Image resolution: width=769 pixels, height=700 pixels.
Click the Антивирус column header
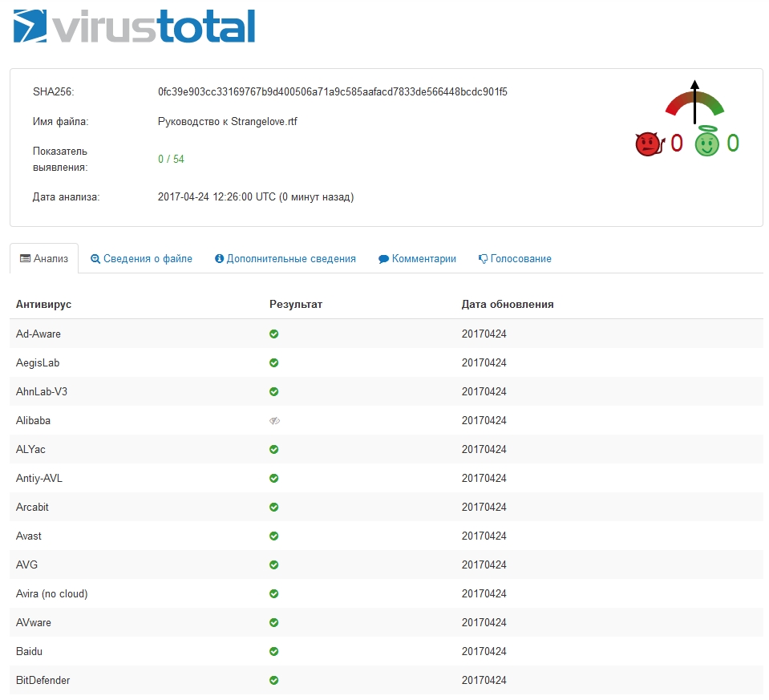pos(43,304)
